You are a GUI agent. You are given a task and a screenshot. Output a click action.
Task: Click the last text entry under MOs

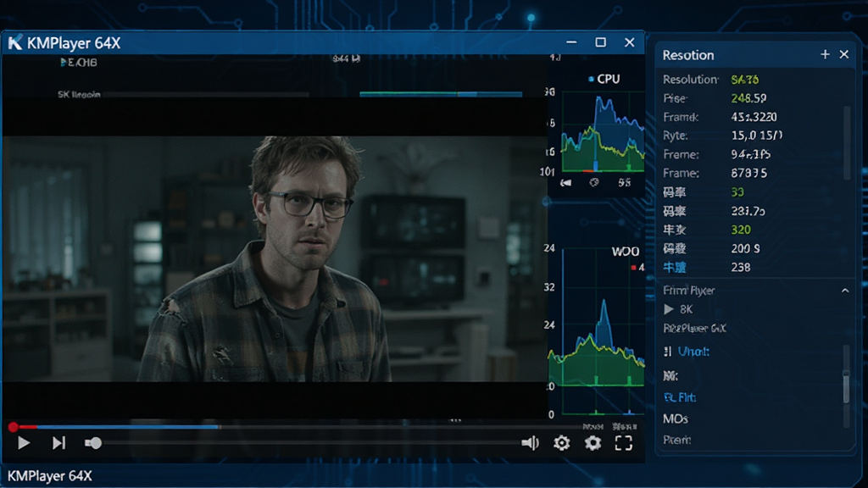(676, 440)
